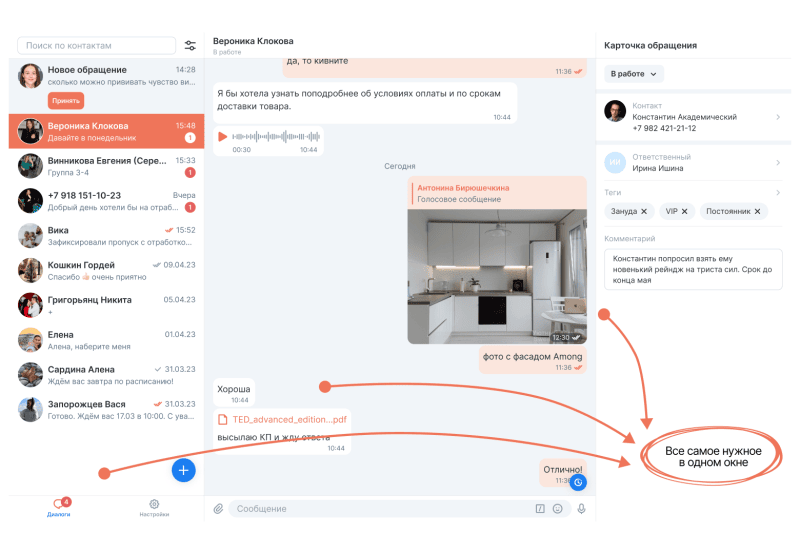Click the Елена avatar
Screen dimensions: 800x554
30,340
